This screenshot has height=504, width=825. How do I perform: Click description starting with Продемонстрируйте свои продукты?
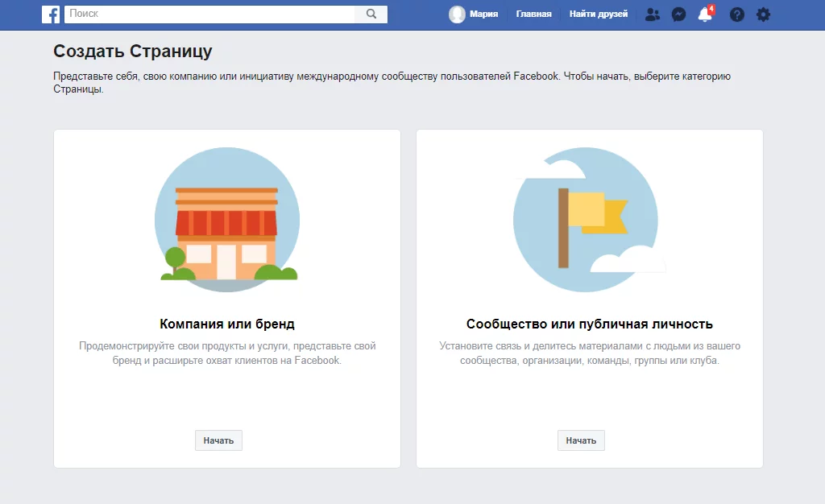(227, 353)
